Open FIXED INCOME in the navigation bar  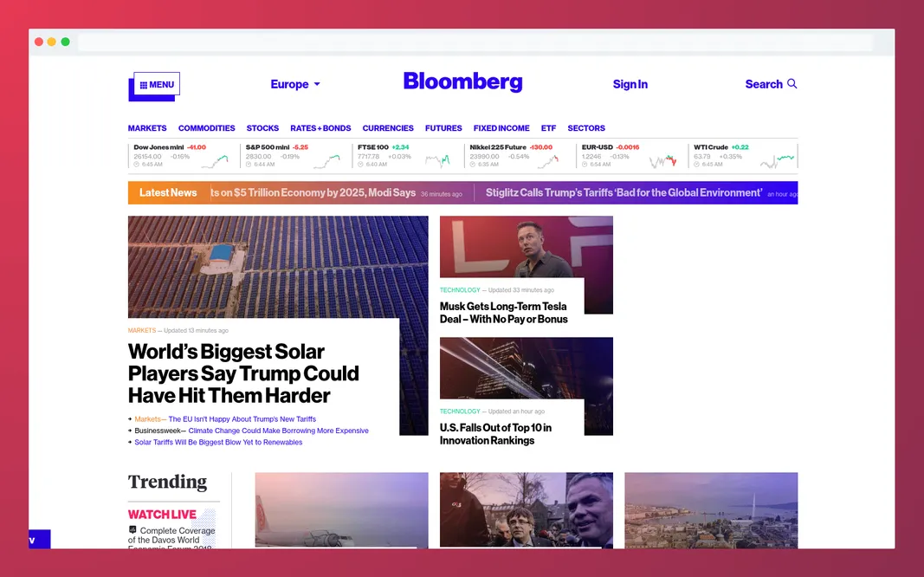(501, 128)
